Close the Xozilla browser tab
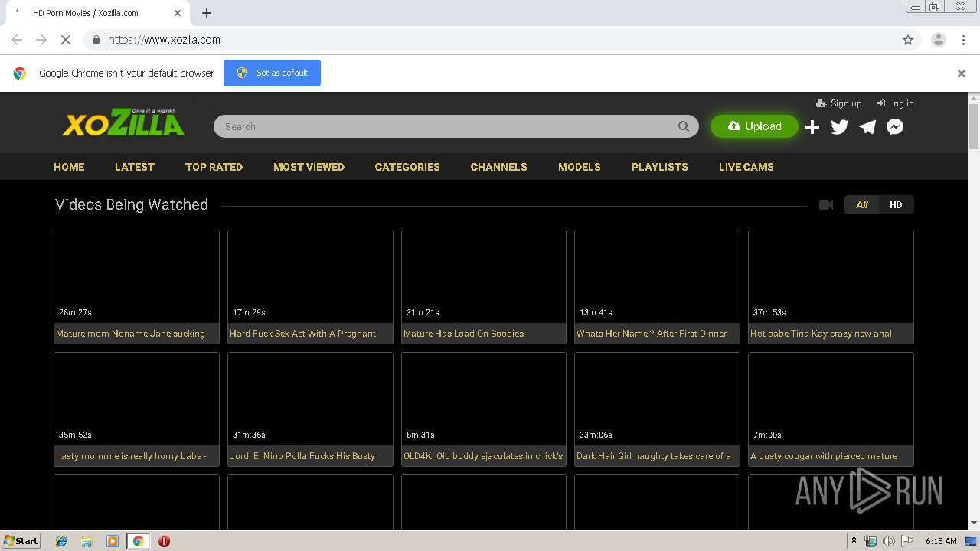 click(x=178, y=13)
